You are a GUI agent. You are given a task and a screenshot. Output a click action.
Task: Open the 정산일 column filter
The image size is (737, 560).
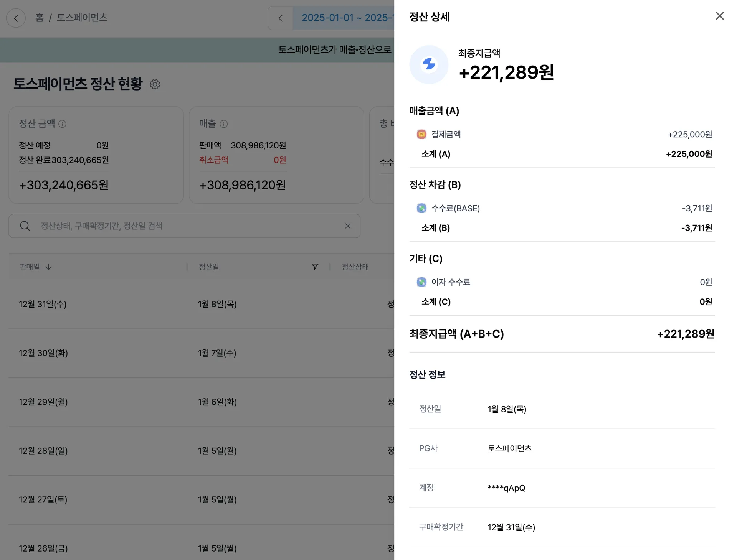(315, 267)
